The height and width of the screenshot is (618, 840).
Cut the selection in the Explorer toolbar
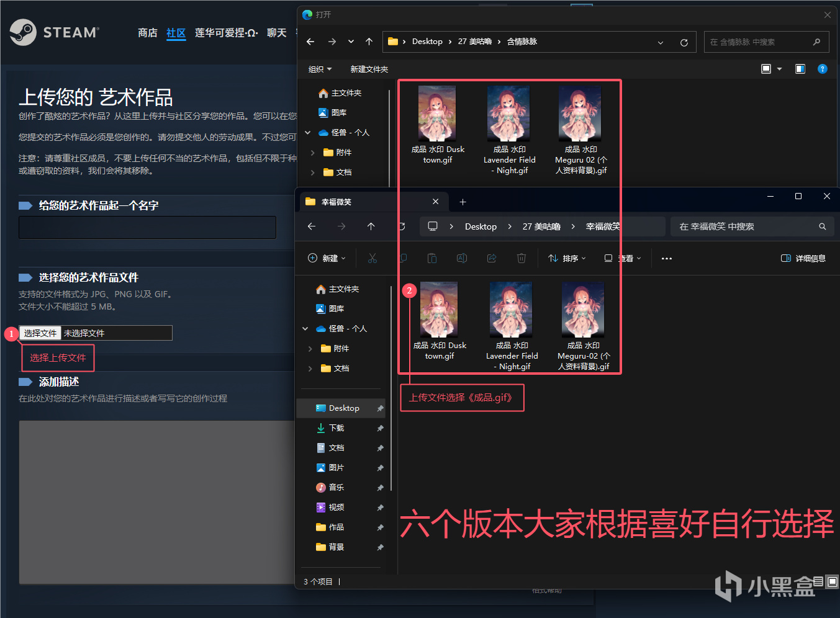coord(373,258)
